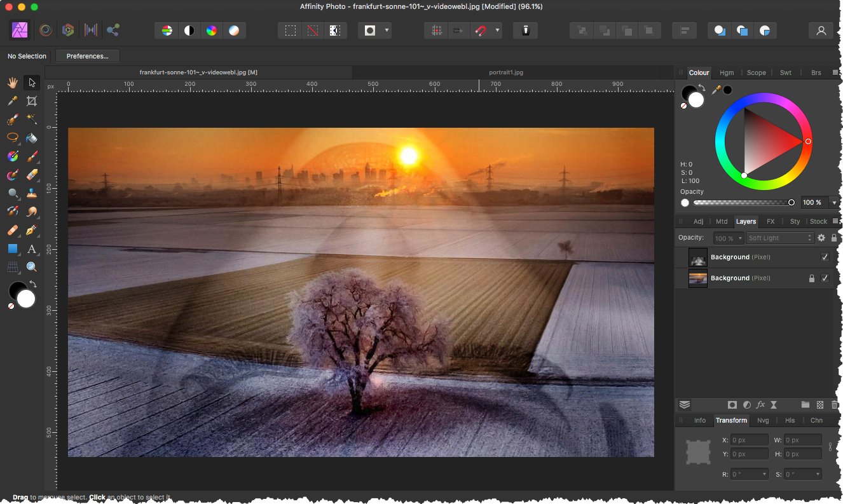This screenshot has width=843, height=504.
Task: Open the layer effects (fx) panel icon
Action: tap(760, 405)
